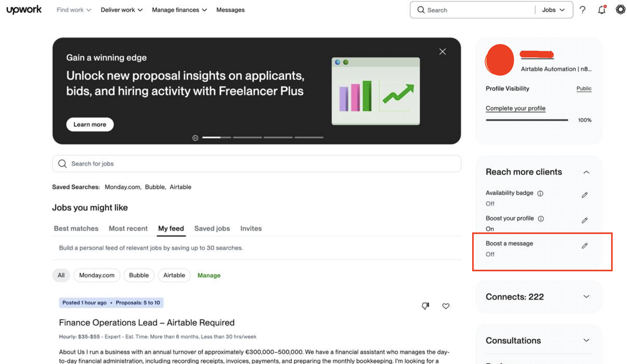Viewport: 627px width, 364px height.
Task: Change Profile Visibility via Public link
Action: [x=584, y=89]
